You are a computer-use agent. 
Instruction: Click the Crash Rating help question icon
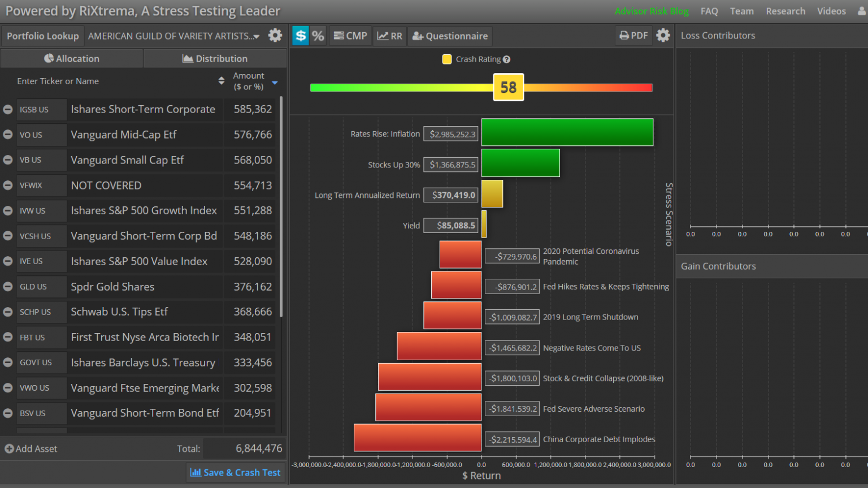(x=507, y=59)
